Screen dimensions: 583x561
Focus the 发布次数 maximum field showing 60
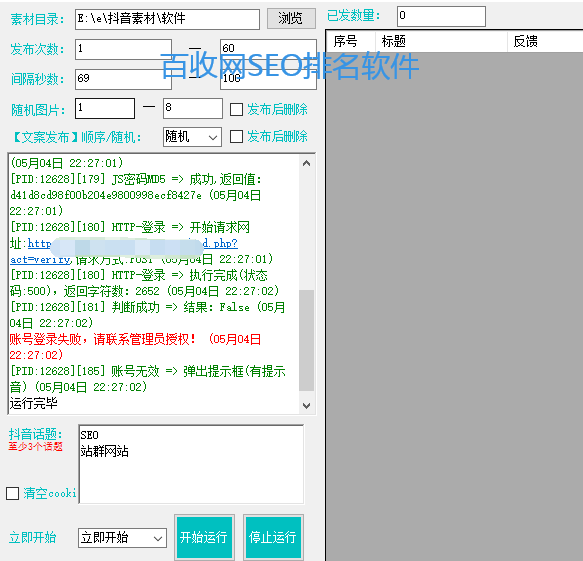(x=268, y=49)
